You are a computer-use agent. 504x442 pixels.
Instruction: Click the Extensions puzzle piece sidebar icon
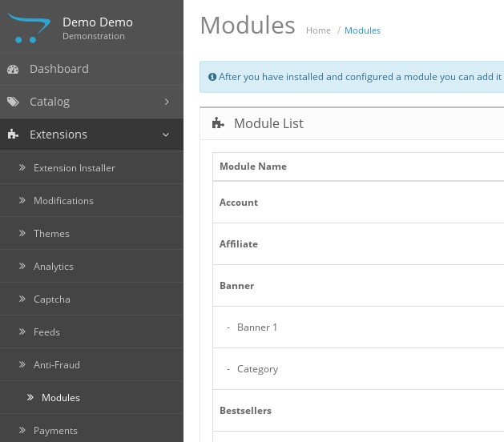(13, 135)
